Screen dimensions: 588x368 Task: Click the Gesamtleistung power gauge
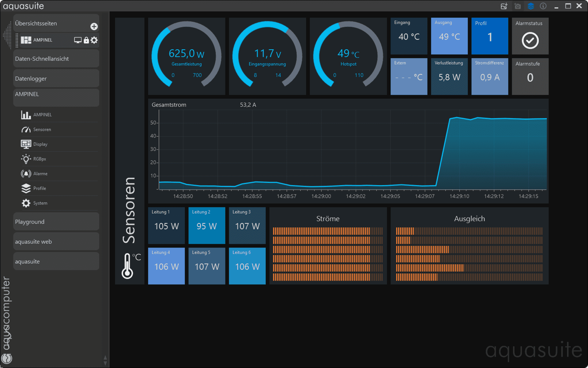point(187,56)
